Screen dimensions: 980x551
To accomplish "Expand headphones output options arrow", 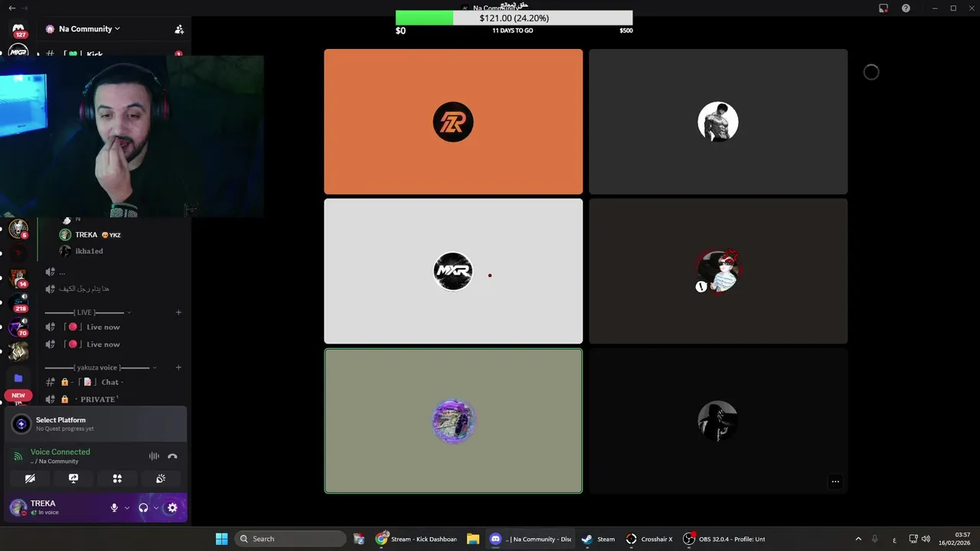I will (155, 507).
